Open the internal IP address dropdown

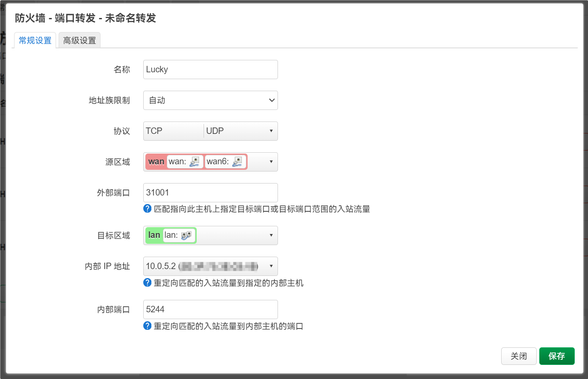coord(271,266)
